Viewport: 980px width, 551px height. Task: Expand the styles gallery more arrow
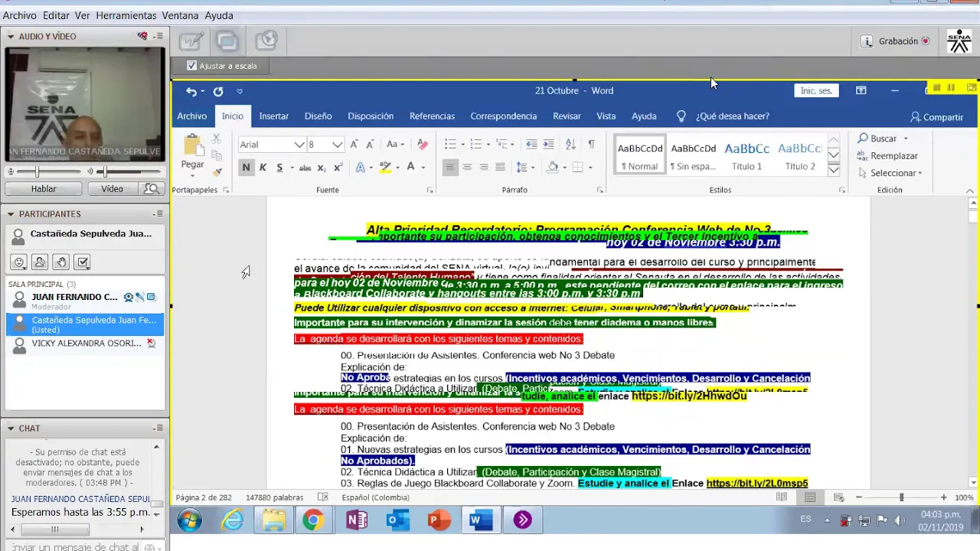(834, 171)
